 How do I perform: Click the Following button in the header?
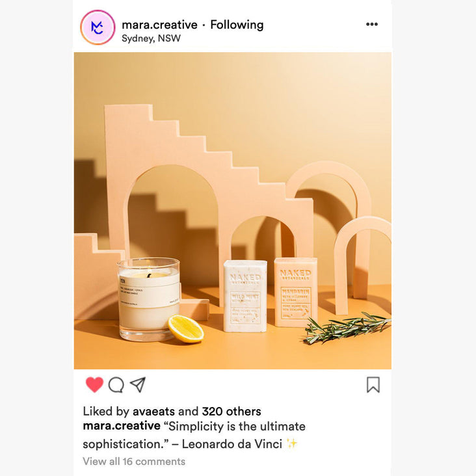click(237, 25)
